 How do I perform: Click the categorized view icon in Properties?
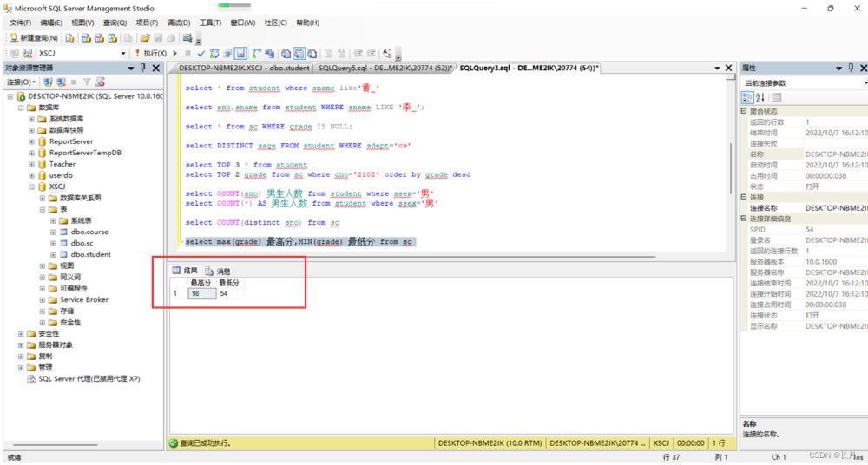pos(746,97)
